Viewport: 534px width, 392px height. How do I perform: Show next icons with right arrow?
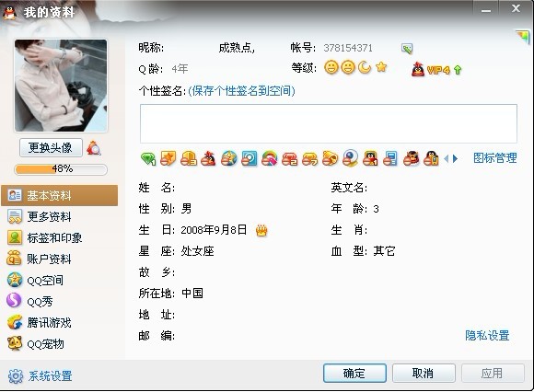(456, 158)
